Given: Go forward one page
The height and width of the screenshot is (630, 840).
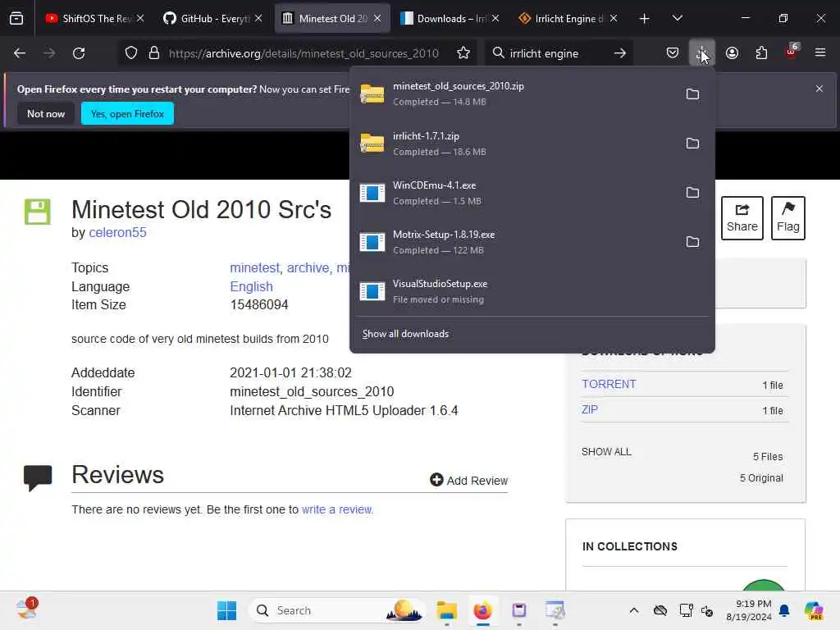Looking at the screenshot, I should pos(49,53).
